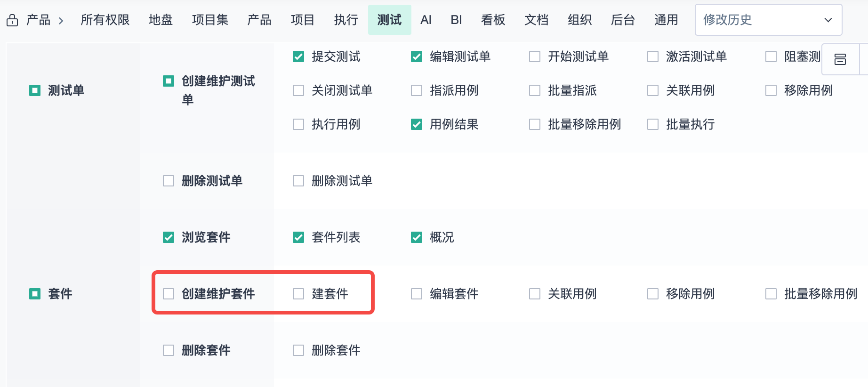Toggle the 测试单 module checkbox
Viewport: 868px width, 387px height.
35,90
